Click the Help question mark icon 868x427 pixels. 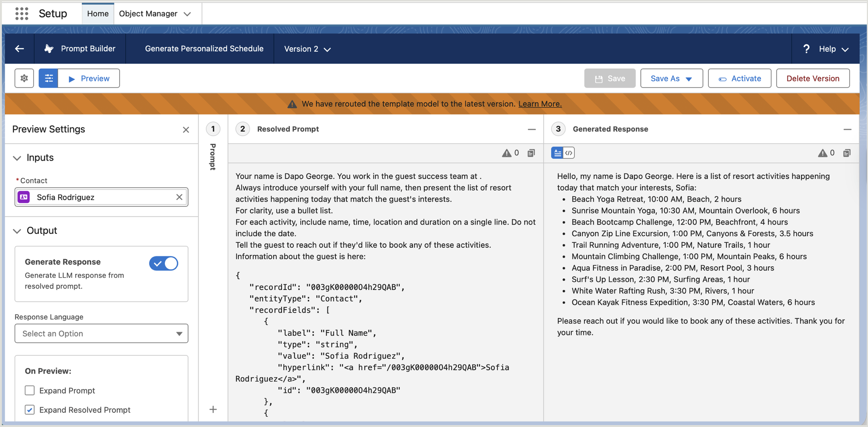pos(806,49)
